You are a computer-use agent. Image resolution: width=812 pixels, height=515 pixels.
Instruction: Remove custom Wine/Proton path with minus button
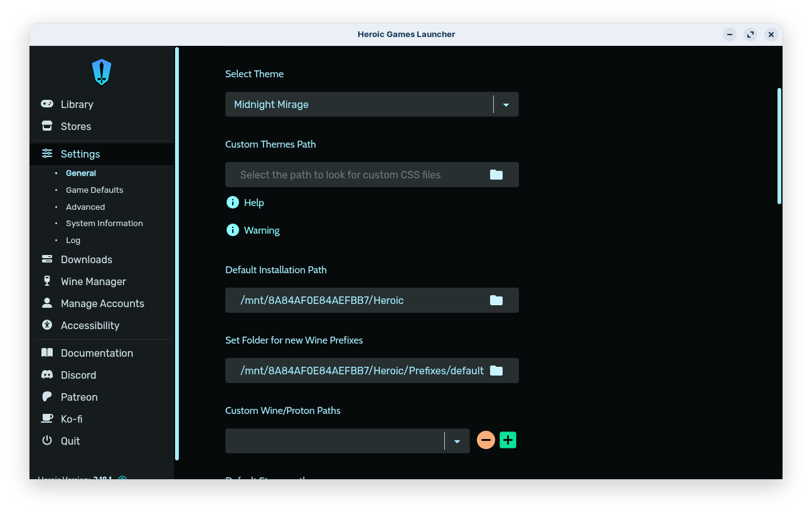click(x=486, y=440)
